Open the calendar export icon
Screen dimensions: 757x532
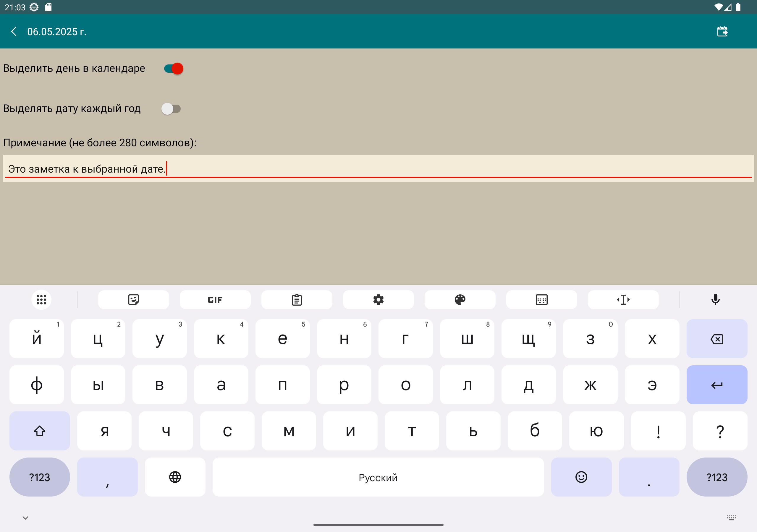[x=722, y=32]
